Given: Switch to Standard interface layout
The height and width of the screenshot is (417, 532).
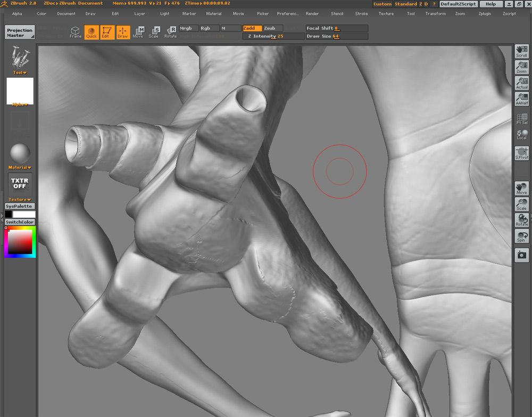Looking at the screenshot, I should click(x=406, y=4).
